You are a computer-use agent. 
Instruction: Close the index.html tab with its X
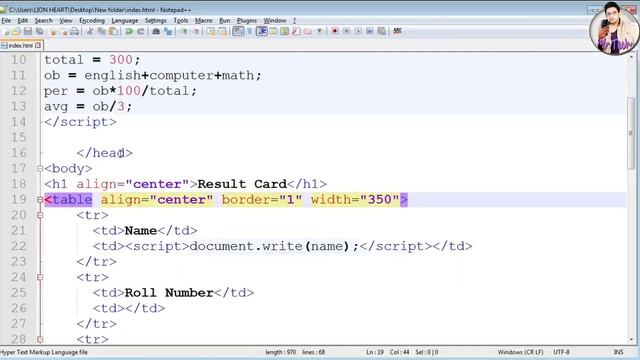38,45
